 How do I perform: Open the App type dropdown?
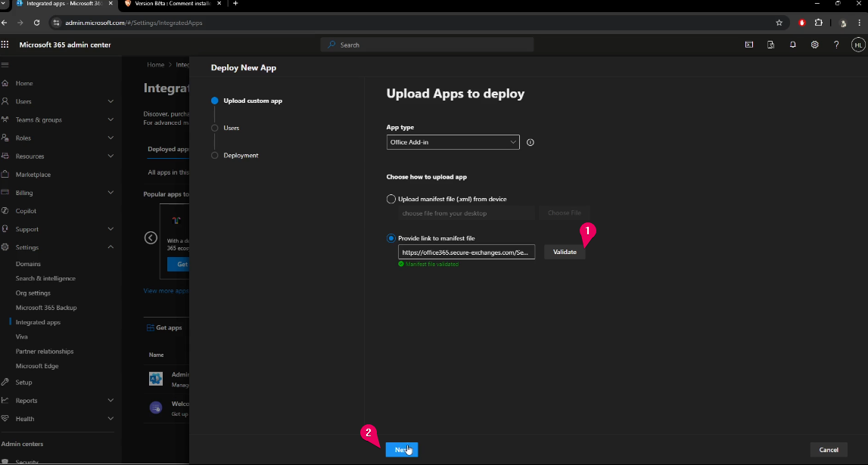(x=453, y=142)
